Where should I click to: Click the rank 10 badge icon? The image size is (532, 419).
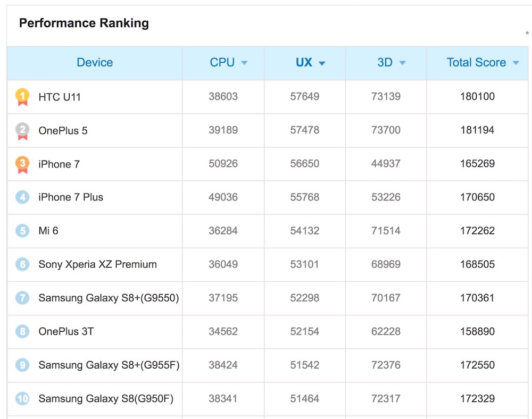pyautogui.click(x=22, y=398)
